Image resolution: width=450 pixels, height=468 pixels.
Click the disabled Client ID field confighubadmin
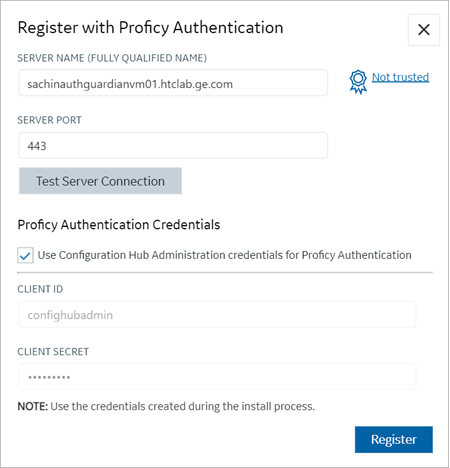click(217, 315)
